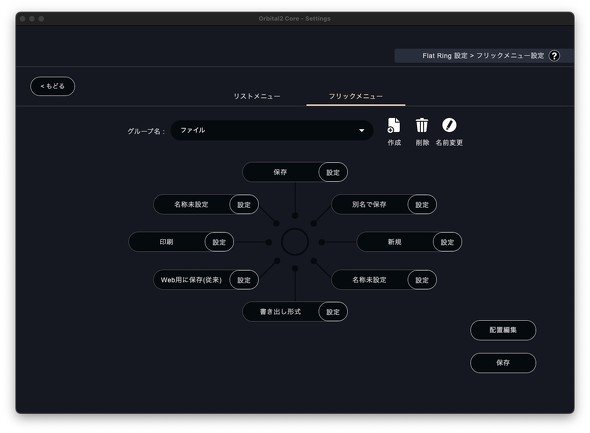
Task: Open 設定 for Web用に保存(従来)
Action: click(x=244, y=280)
